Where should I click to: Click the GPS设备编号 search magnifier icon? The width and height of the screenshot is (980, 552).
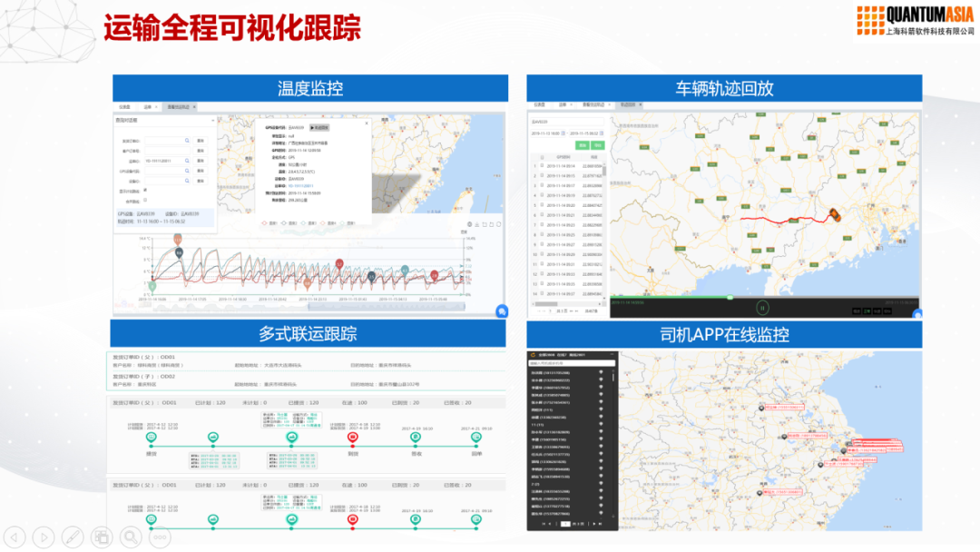pyautogui.click(x=187, y=169)
